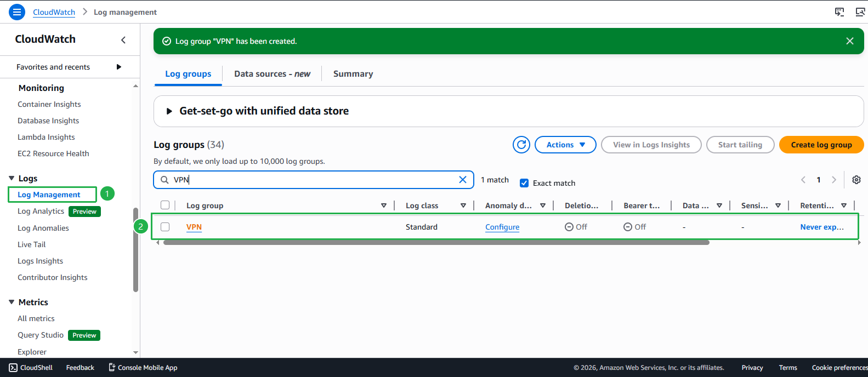Open All metrics in sidebar
Screen dimensions: 868x377
(36, 318)
